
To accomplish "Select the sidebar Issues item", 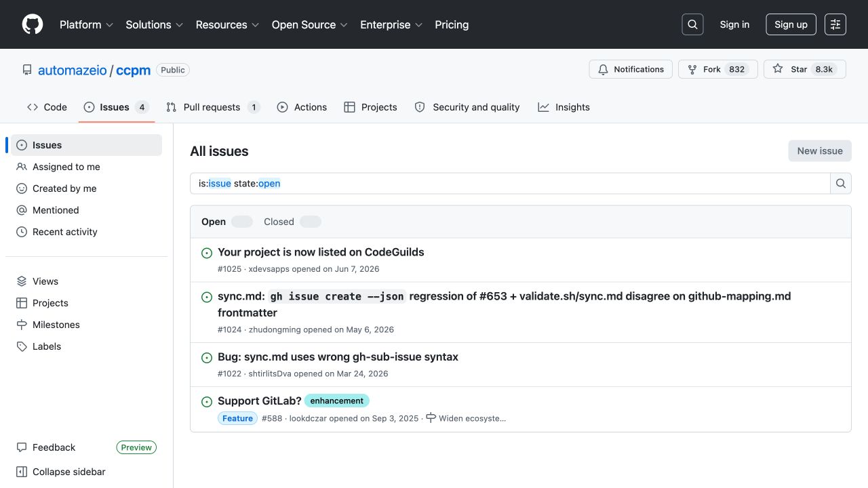I will tap(86, 145).
